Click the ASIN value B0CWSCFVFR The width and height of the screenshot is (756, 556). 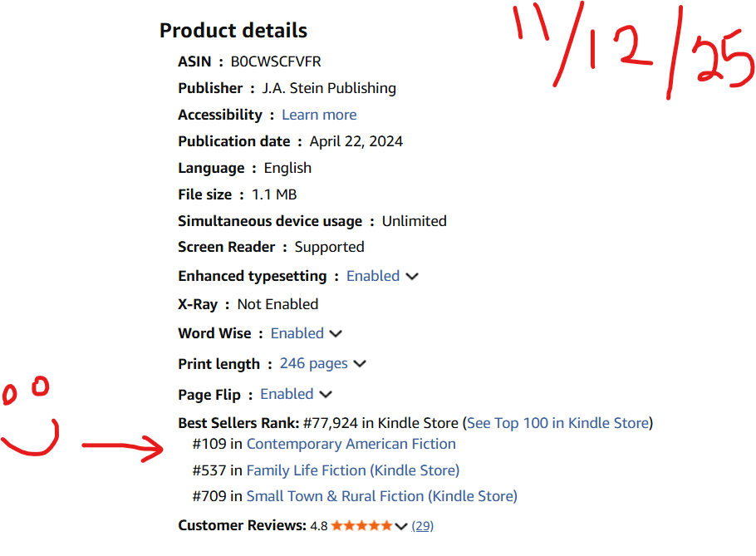(x=276, y=62)
